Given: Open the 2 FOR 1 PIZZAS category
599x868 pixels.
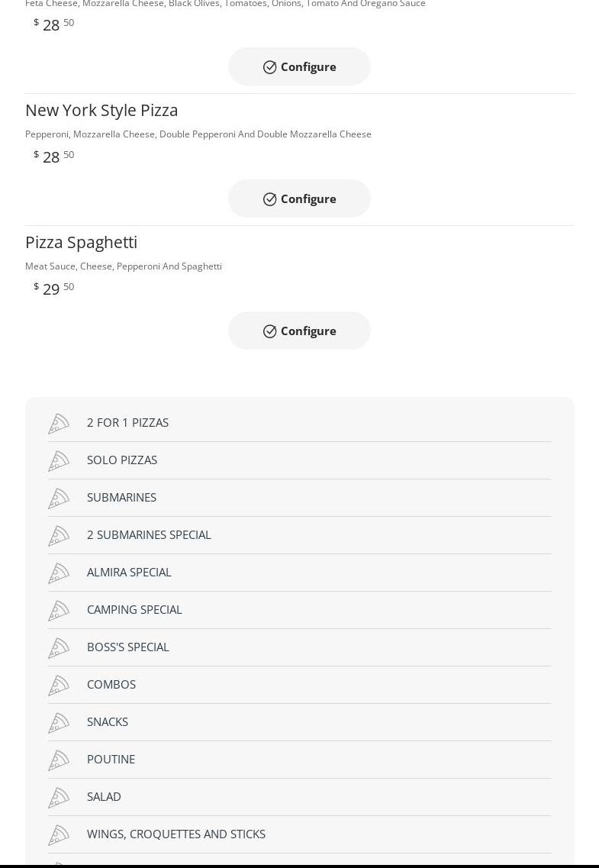Looking at the screenshot, I should [x=127, y=422].
